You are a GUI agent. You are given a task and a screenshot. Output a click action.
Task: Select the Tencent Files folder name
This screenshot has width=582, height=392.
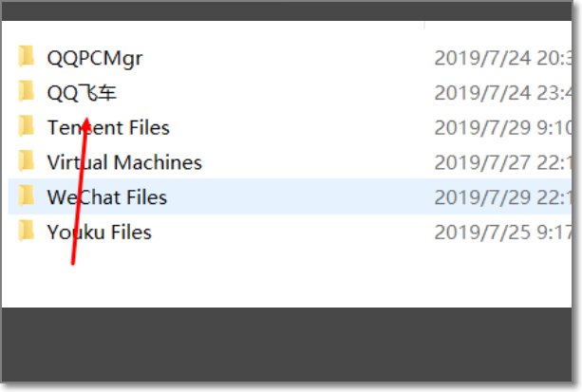point(108,127)
